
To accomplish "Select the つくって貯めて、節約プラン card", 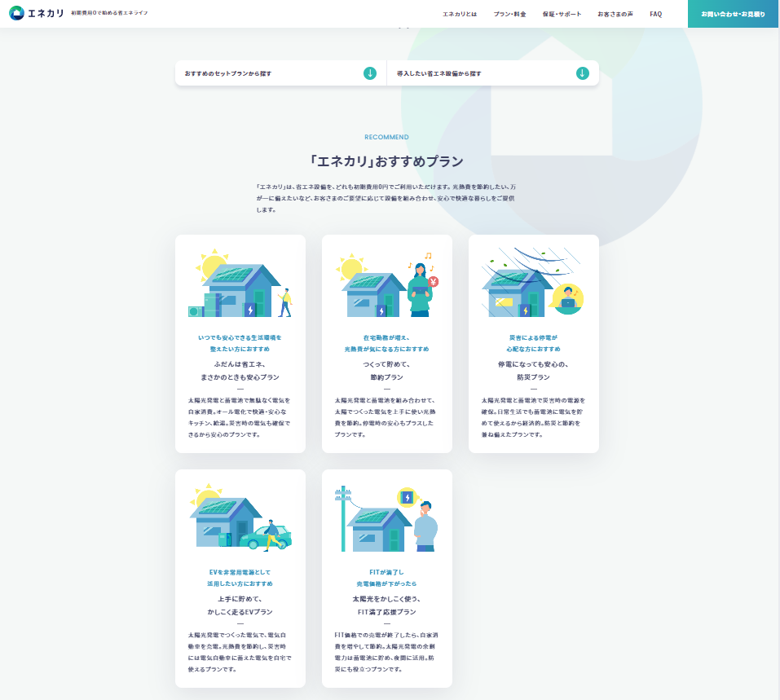I will tap(386, 344).
